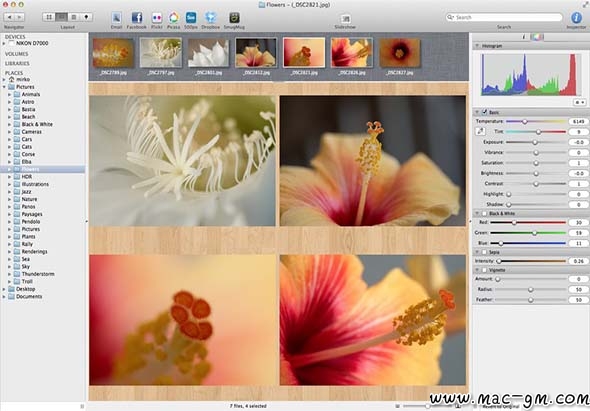Select thumbnail _DSC2827.jpg in filmstrip
This screenshot has width=590, height=411.
point(400,53)
